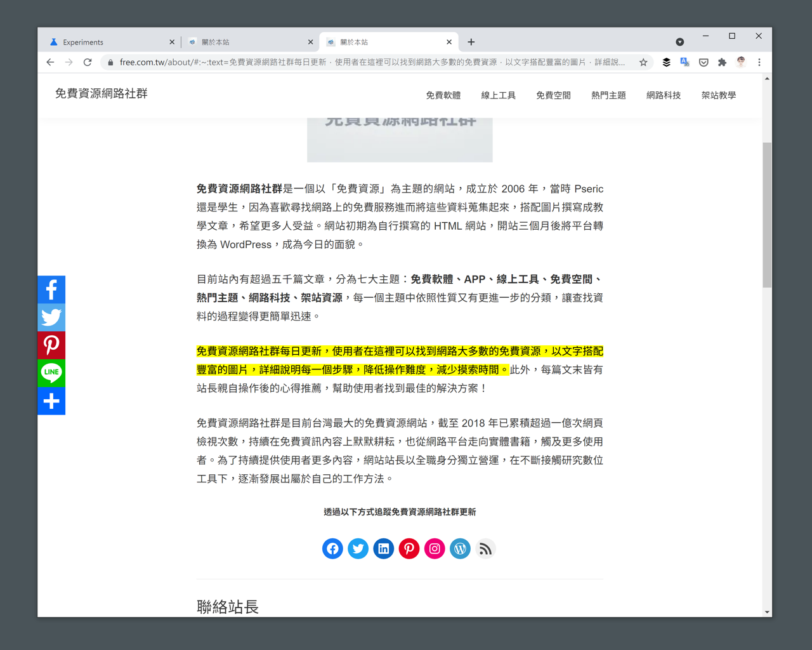View site info via padlock icon

click(110, 62)
